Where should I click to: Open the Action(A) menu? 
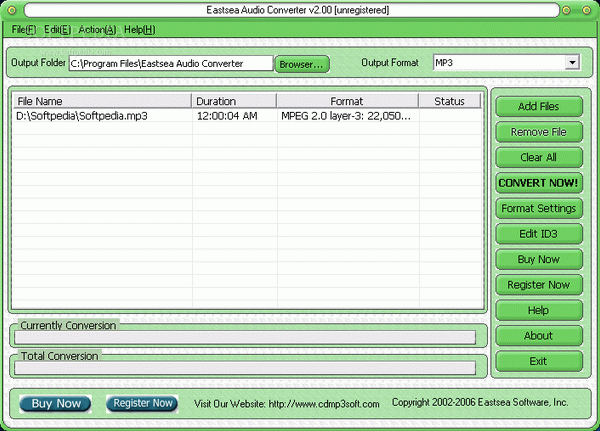coord(97,30)
